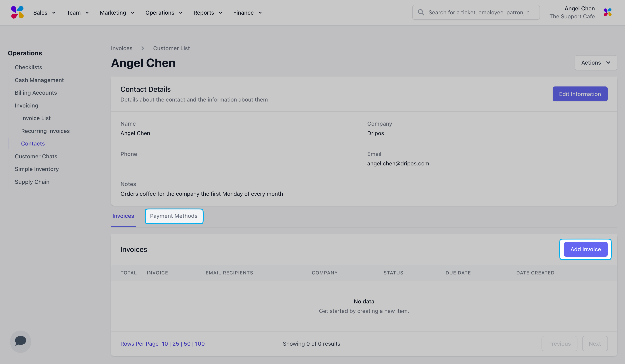Screen dimensions: 625x364
Task: Click the Previous page button
Action: 559,343
